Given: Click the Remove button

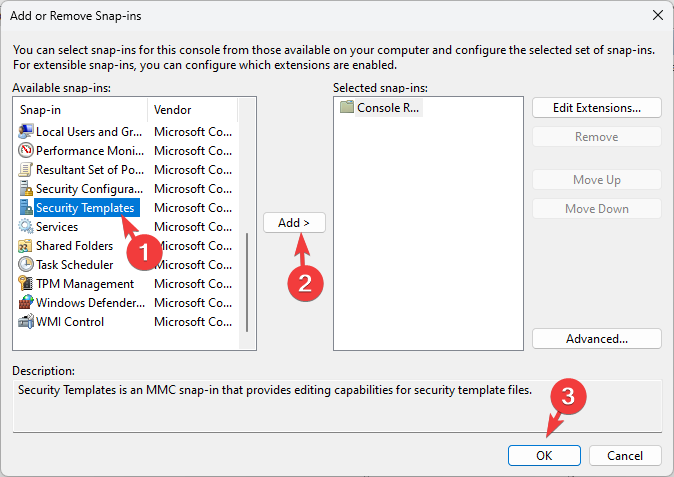Looking at the screenshot, I should tap(597, 137).
